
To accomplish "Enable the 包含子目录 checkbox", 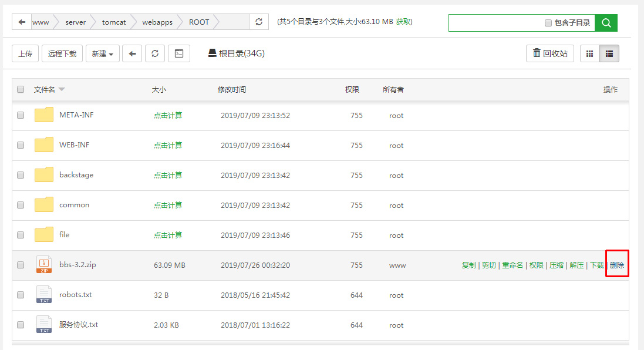I will click(548, 23).
